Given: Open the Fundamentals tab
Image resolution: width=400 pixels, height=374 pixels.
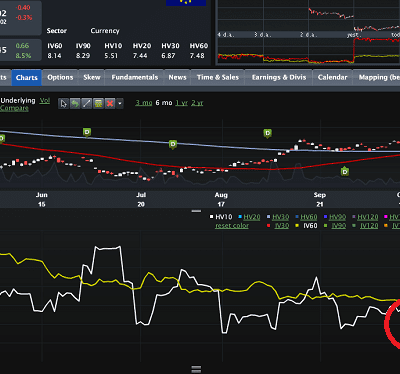Looking at the screenshot, I should pyautogui.click(x=135, y=78).
